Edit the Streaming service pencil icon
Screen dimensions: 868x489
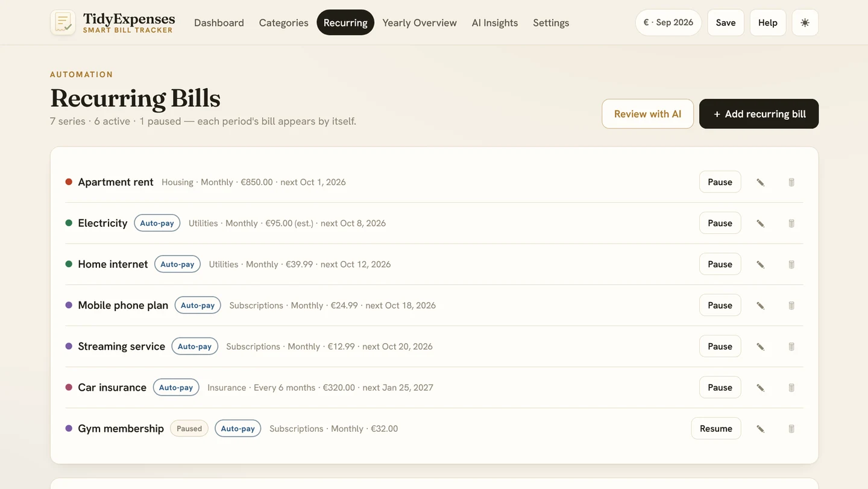coord(761,346)
